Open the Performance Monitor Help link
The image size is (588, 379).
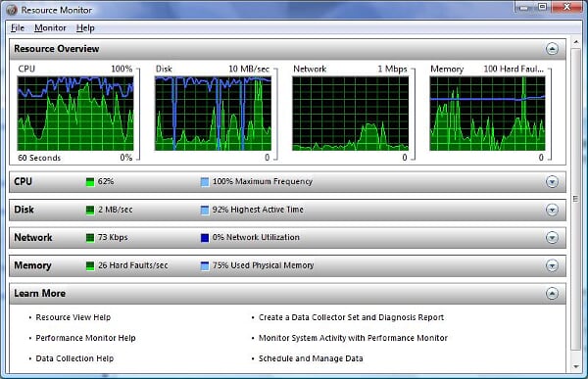click(85, 338)
